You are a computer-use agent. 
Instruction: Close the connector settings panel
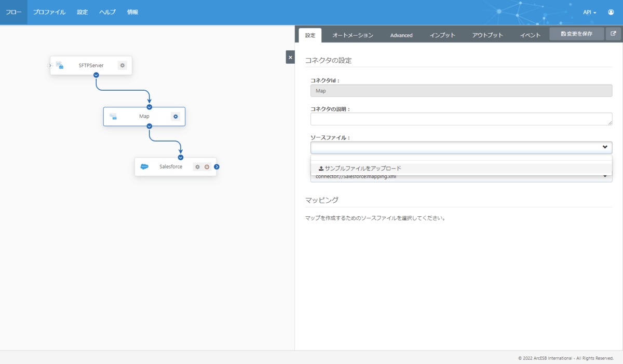[x=290, y=58]
